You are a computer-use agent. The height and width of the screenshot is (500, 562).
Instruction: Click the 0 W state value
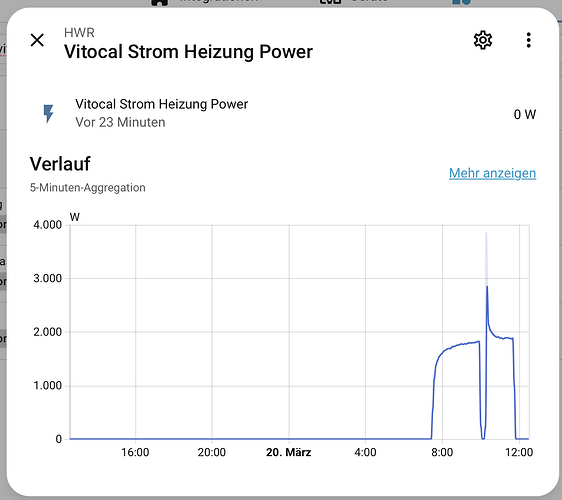(x=525, y=114)
